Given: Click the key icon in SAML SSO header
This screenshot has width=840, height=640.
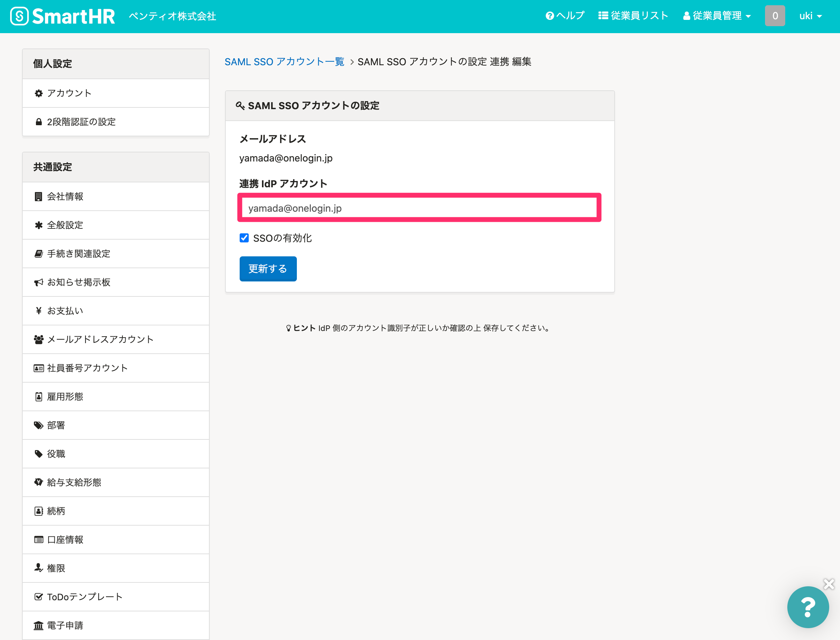Looking at the screenshot, I should [x=240, y=106].
